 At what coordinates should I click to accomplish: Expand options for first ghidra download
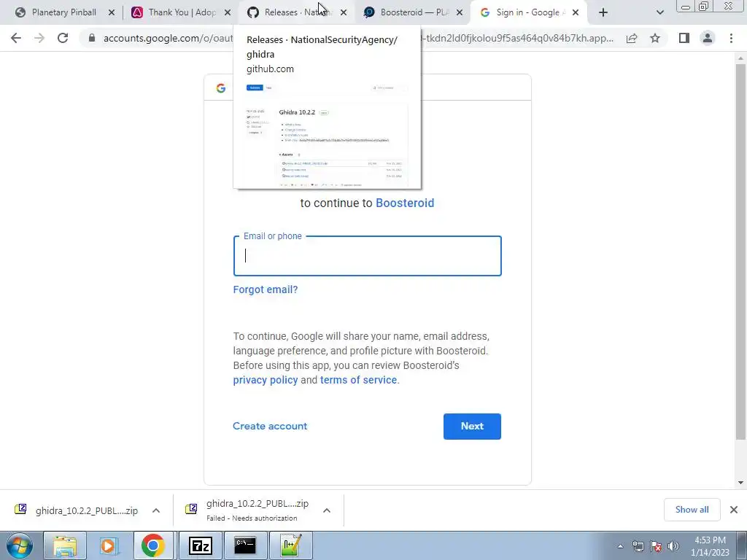156,510
